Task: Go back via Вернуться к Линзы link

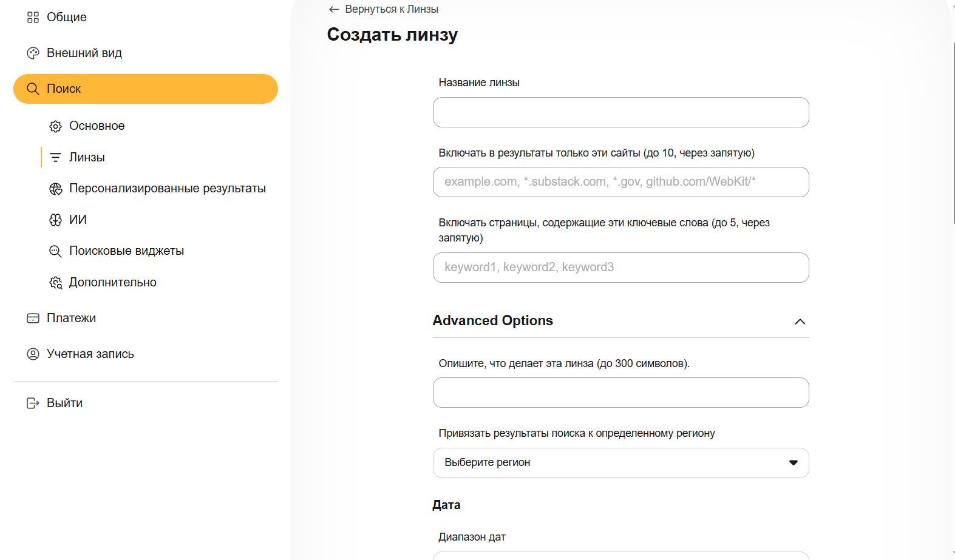Action: pos(383,9)
